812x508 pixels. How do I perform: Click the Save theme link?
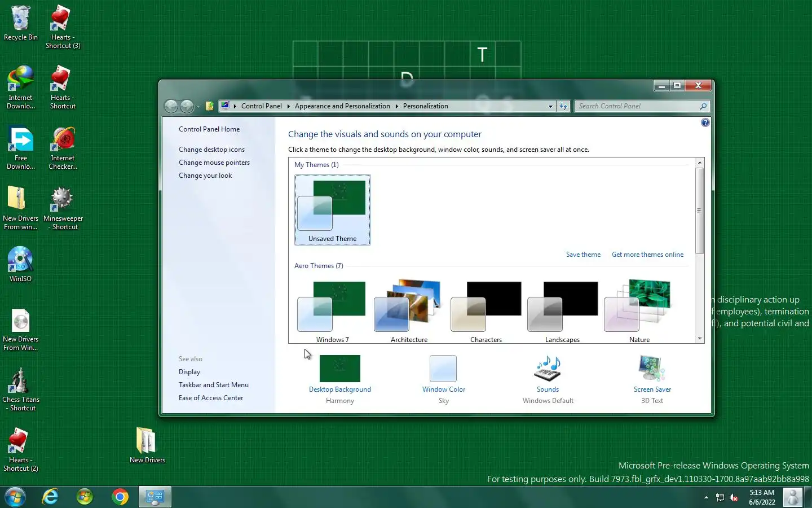583,255
